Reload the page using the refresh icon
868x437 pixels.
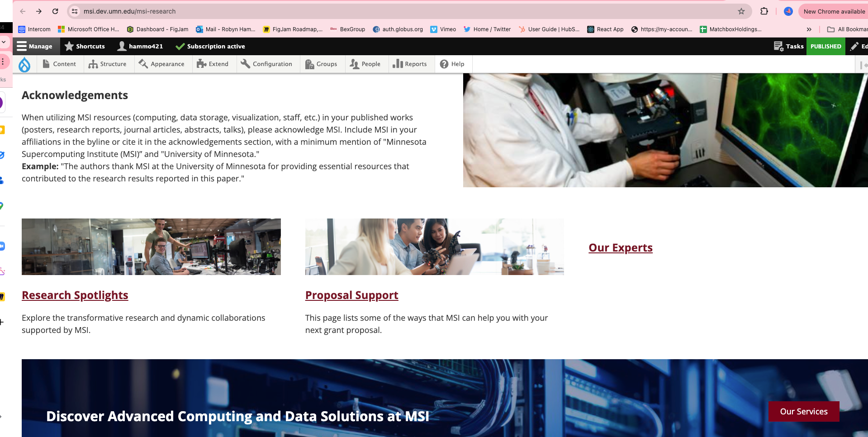click(55, 11)
